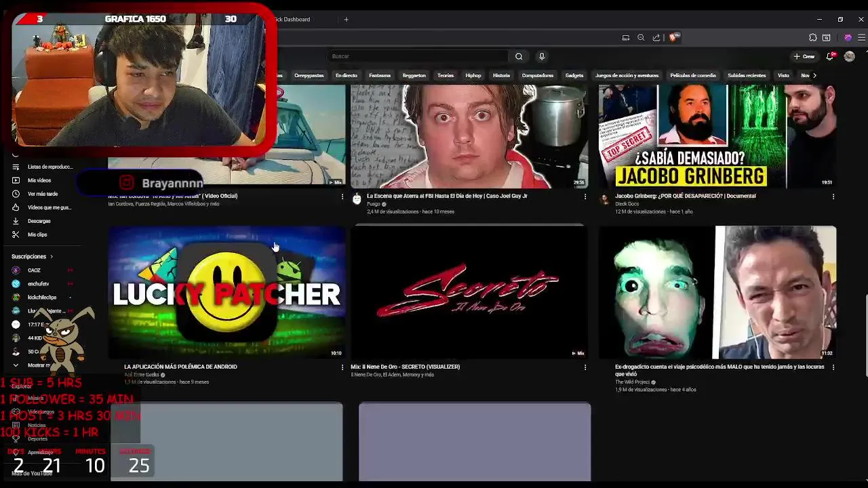This screenshot has width=868, height=488.
Task: Click the YouTube search magnifier button
Action: (x=519, y=56)
